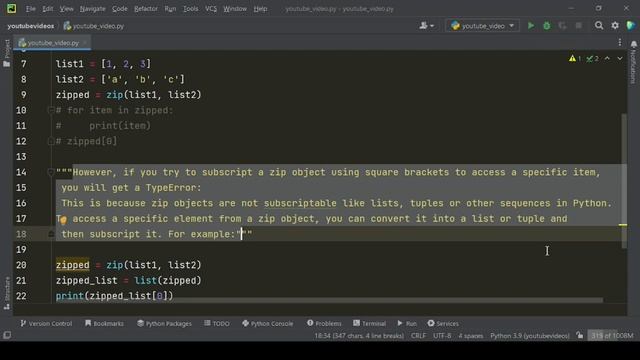The height and width of the screenshot is (360, 640).
Task: Open IDE settings gear icon
Action: (x=615, y=26)
